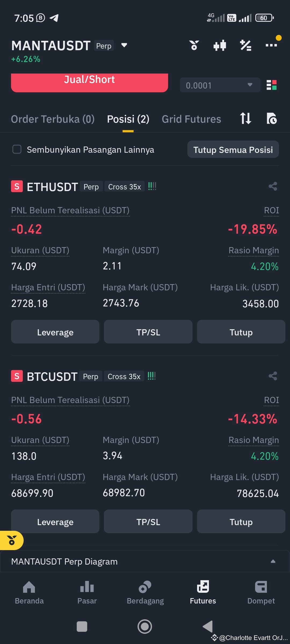This screenshot has height=644, width=290.
Task: Open TP/SL for the ETHUSDT position
Action: 148,332
